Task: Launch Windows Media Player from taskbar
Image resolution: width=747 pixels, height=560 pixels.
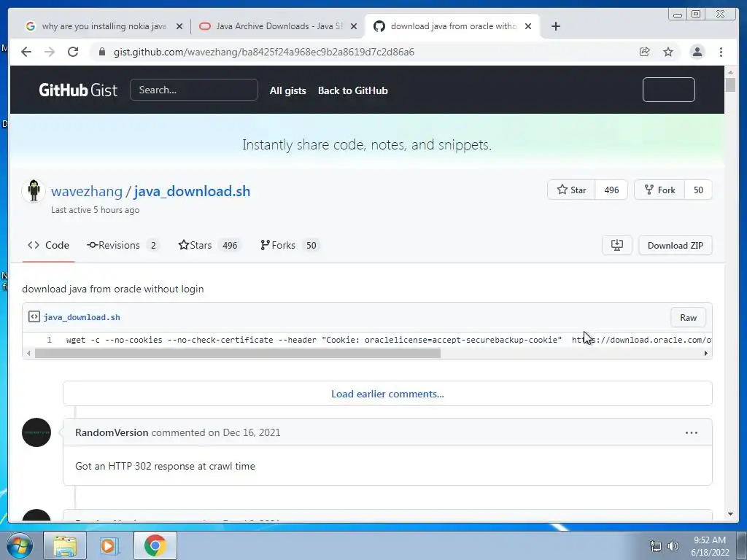Action: pos(109,545)
